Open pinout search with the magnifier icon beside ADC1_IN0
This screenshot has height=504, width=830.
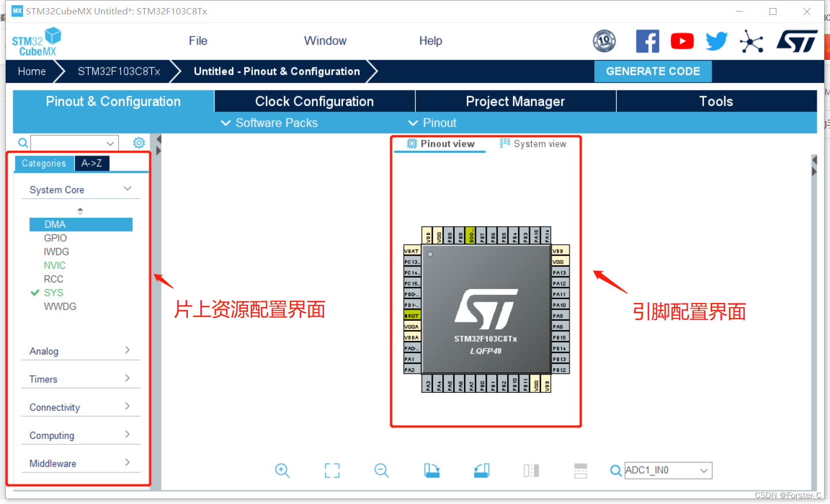click(616, 471)
